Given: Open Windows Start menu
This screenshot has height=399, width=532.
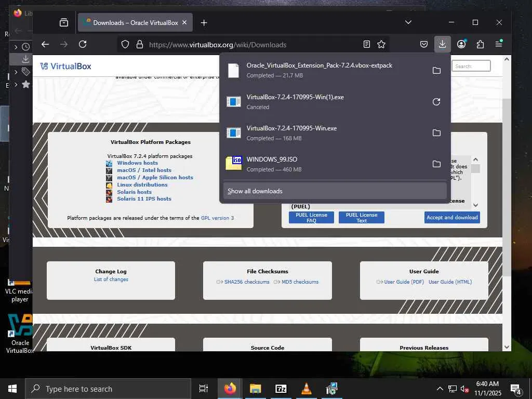Looking at the screenshot, I should 12,389.
